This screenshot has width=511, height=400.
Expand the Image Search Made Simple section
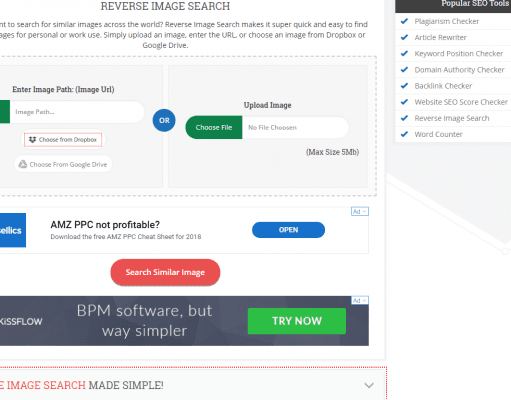(x=369, y=386)
